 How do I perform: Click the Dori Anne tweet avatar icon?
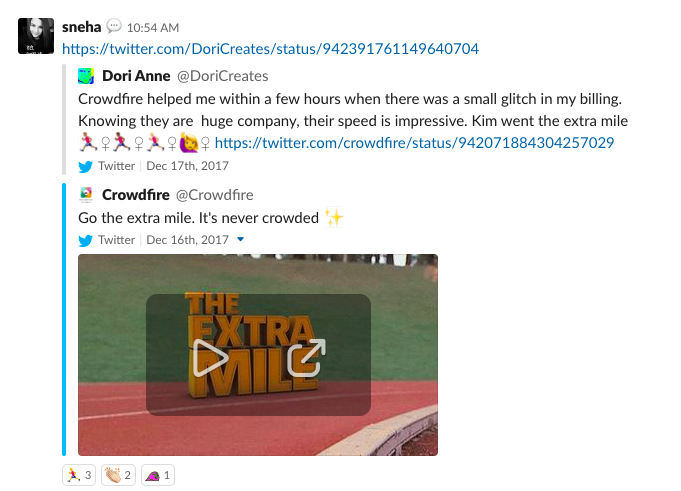(87, 76)
